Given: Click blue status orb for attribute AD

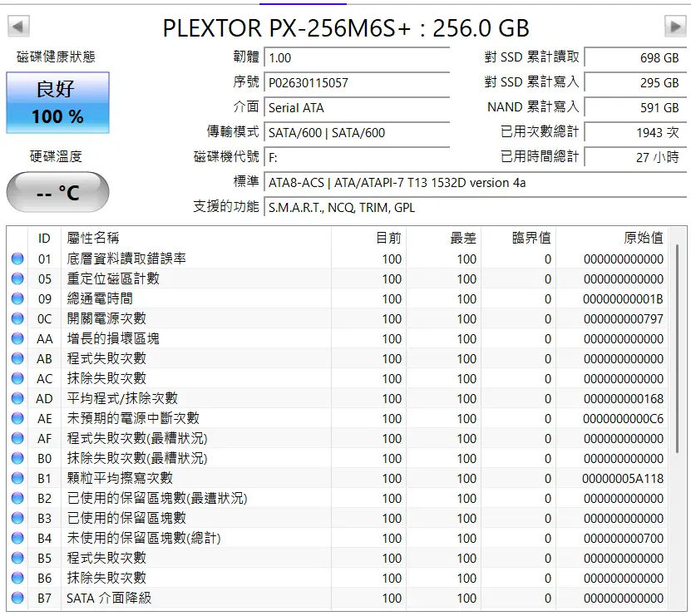Looking at the screenshot, I should [17, 398].
